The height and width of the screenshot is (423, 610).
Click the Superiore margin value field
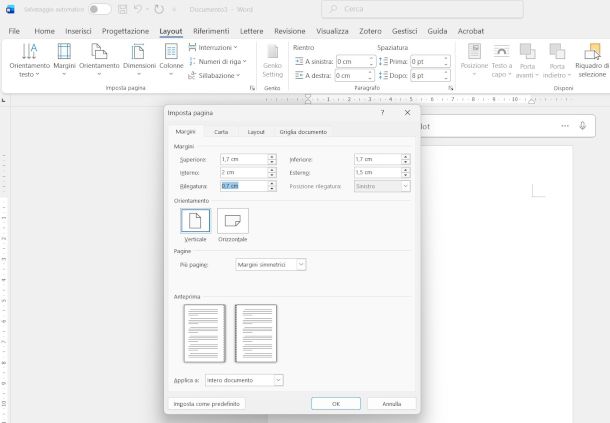pos(244,159)
